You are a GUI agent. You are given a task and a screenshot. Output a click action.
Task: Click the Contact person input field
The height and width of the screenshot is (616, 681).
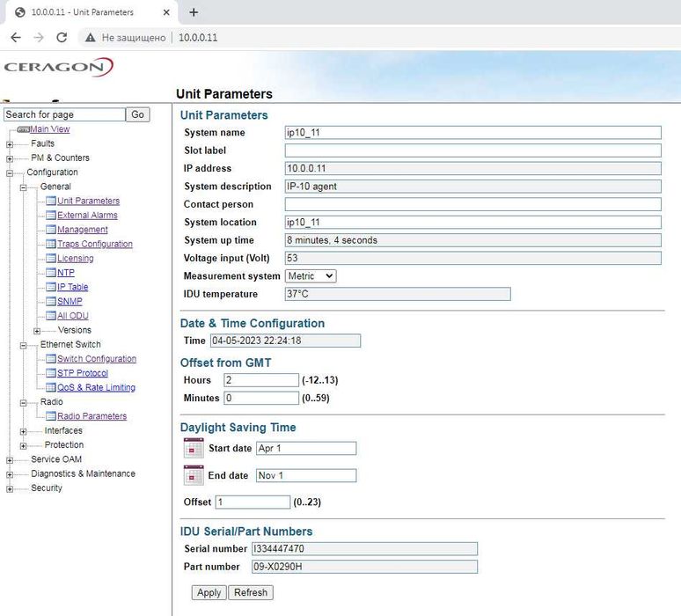pyautogui.click(x=473, y=204)
